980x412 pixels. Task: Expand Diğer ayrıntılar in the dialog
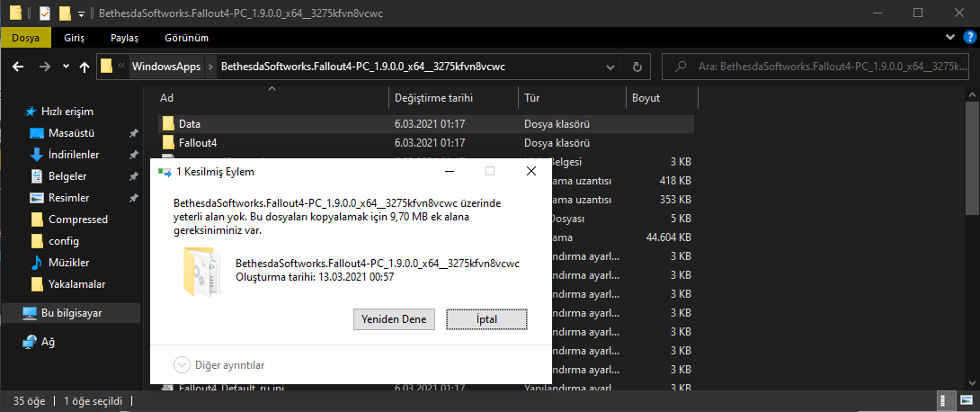click(x=218, y=364)
